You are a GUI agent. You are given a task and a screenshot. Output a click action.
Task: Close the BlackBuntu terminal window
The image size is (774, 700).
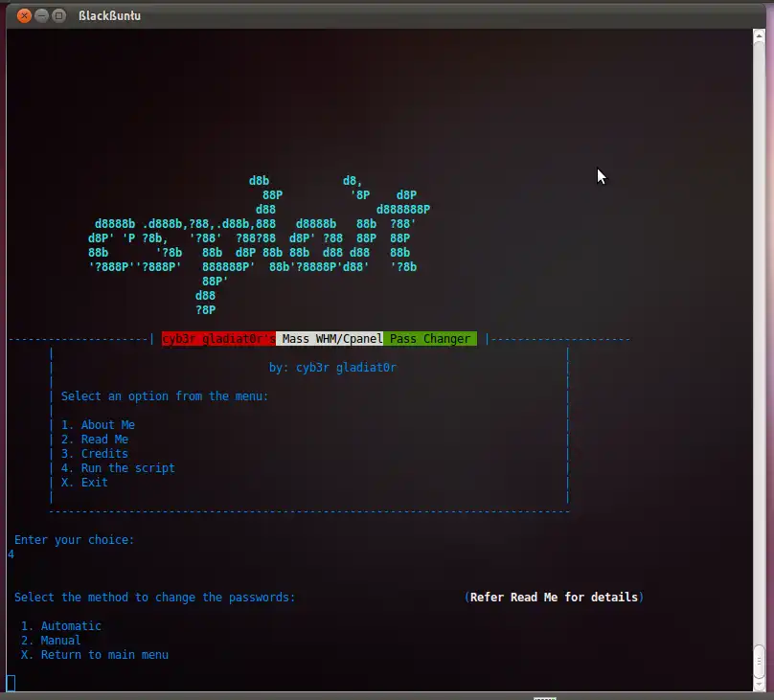24,15
